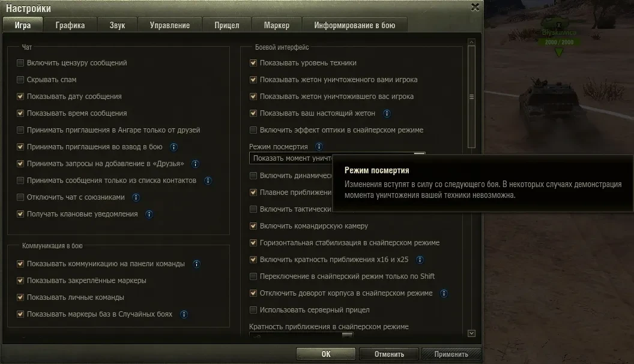Click the vertical scrollbar thumb in settings

click(471, 97)
